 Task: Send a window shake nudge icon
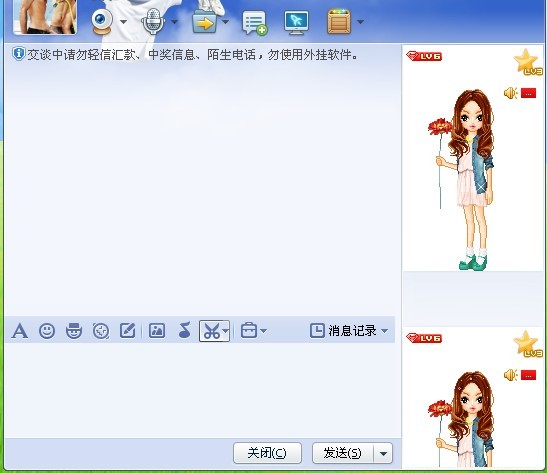click(x=101, y=331)
